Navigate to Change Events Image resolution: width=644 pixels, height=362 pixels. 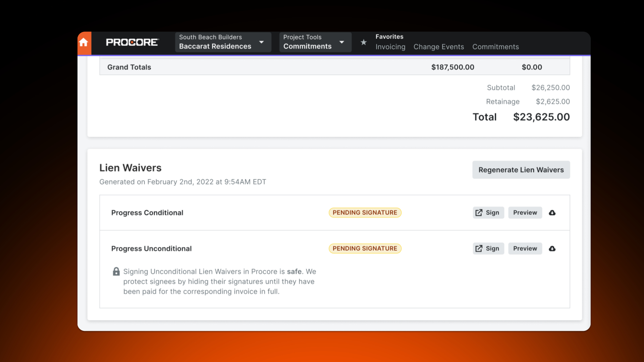[439, 47]
